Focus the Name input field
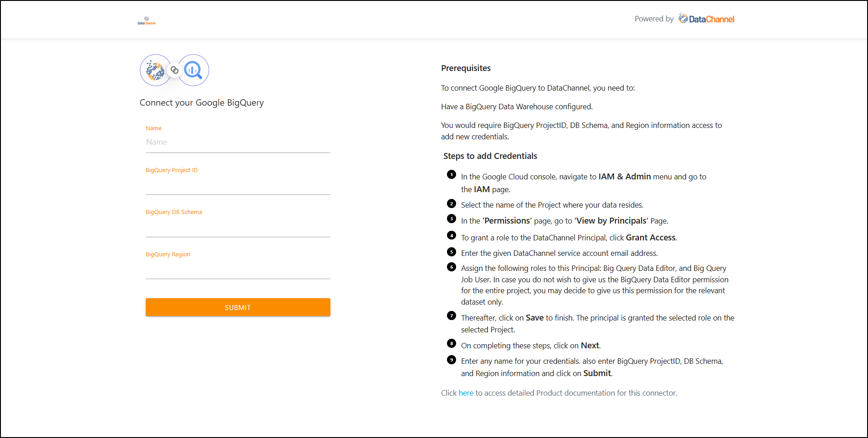This screenshot has height=438, width=868. pyautogui.click(x=238, y=143)
